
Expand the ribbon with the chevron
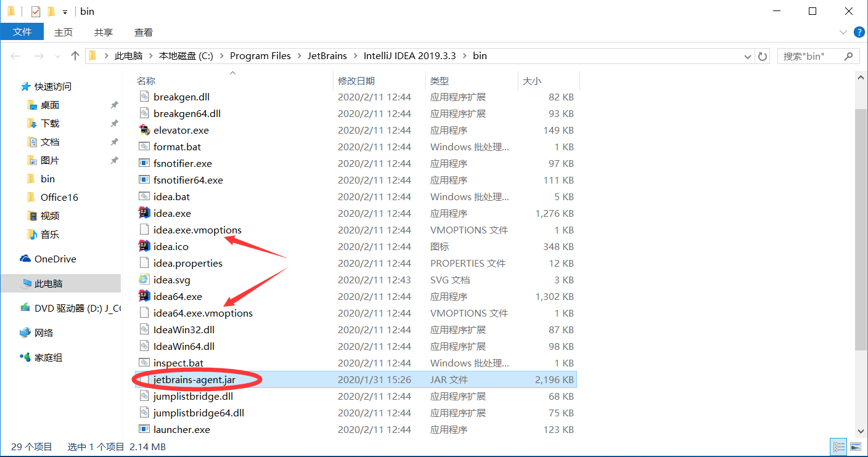843,32
